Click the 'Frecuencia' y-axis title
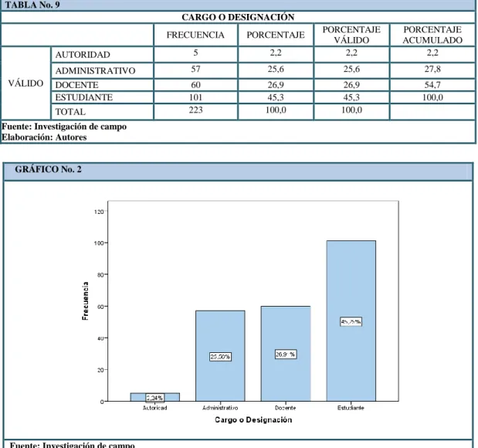 click(x=86, y=300)
